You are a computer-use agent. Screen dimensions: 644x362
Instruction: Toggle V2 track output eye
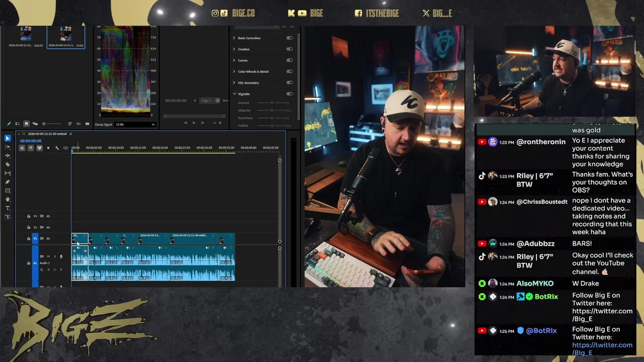pyautogui.click(x=48, y=227)
